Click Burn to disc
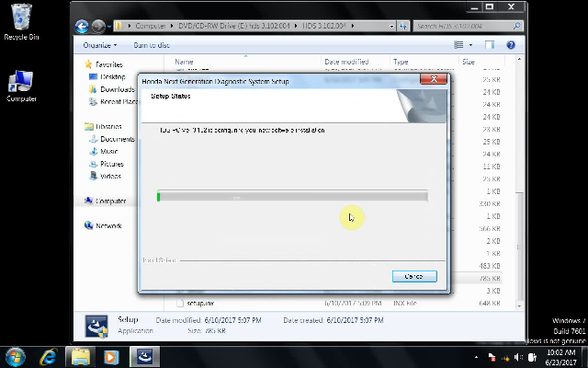The image size is (588, 368). pos(152,45)
